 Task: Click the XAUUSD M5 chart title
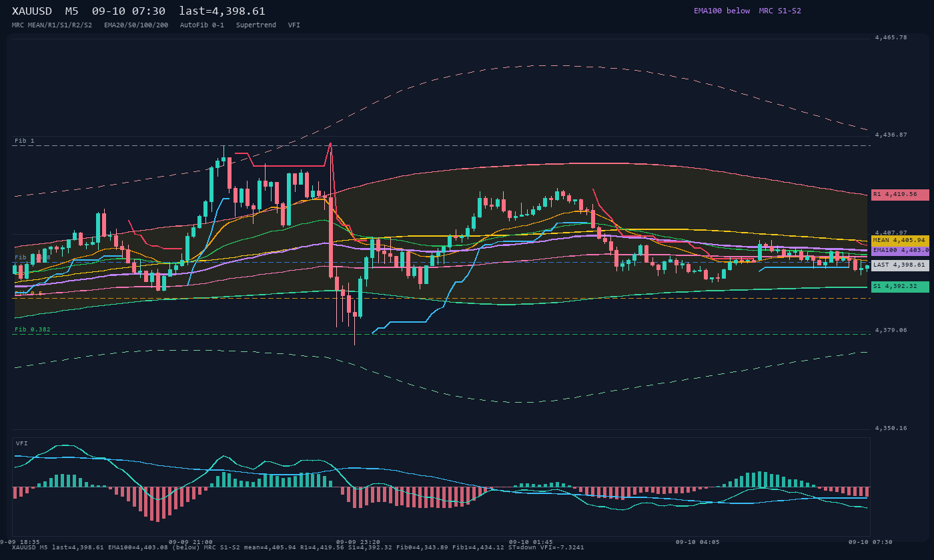[x=138, y=11]
